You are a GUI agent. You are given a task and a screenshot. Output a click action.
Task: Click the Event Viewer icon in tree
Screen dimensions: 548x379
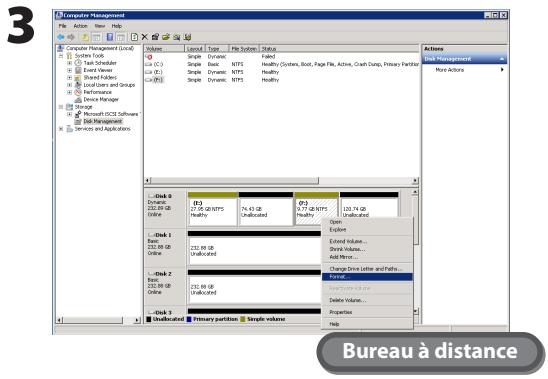coord(78,70)
